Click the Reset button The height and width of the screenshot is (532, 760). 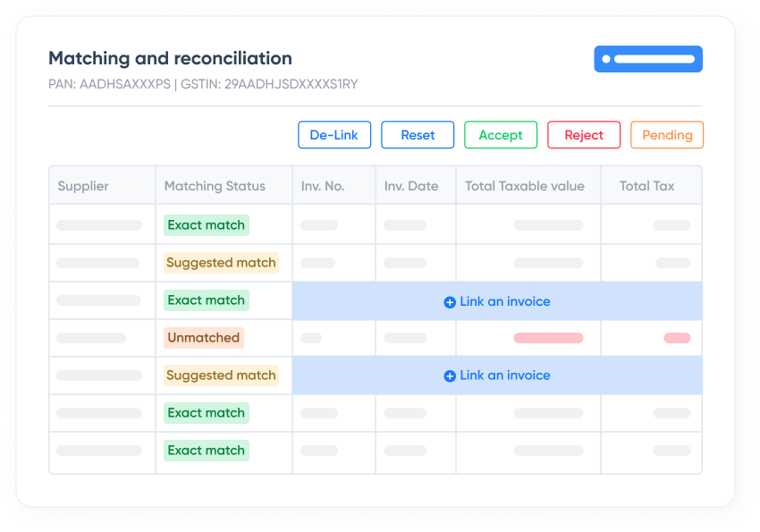tap(417, 134)
